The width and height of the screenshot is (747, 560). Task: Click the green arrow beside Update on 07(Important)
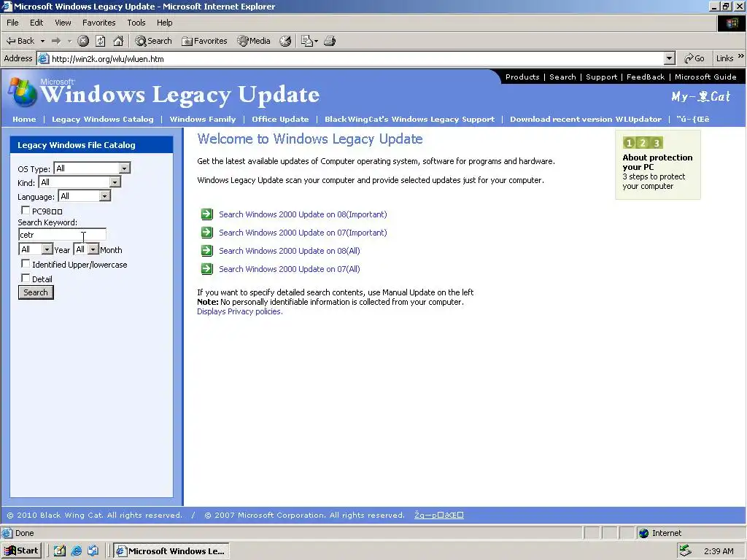point(206,233)
